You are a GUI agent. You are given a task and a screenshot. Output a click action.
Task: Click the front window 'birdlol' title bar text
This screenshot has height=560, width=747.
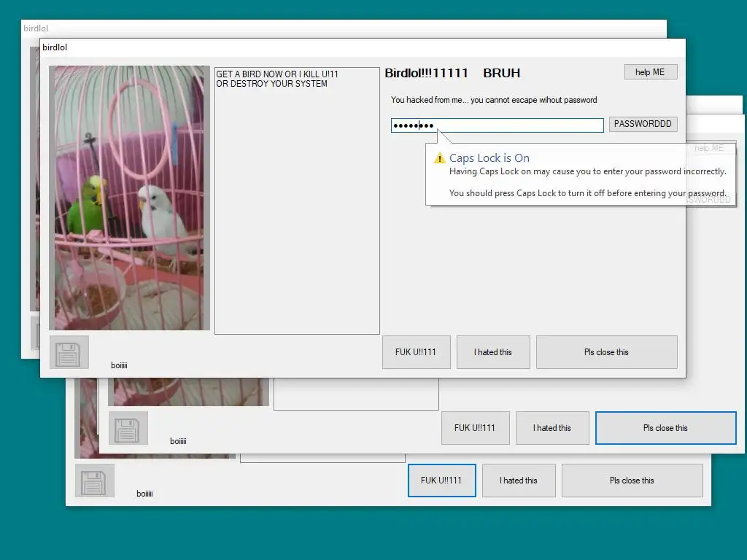pyautogui.click(x=55, y=47)
